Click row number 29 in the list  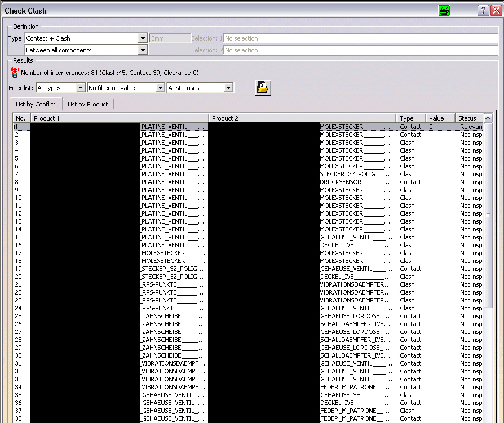[18, 348]
